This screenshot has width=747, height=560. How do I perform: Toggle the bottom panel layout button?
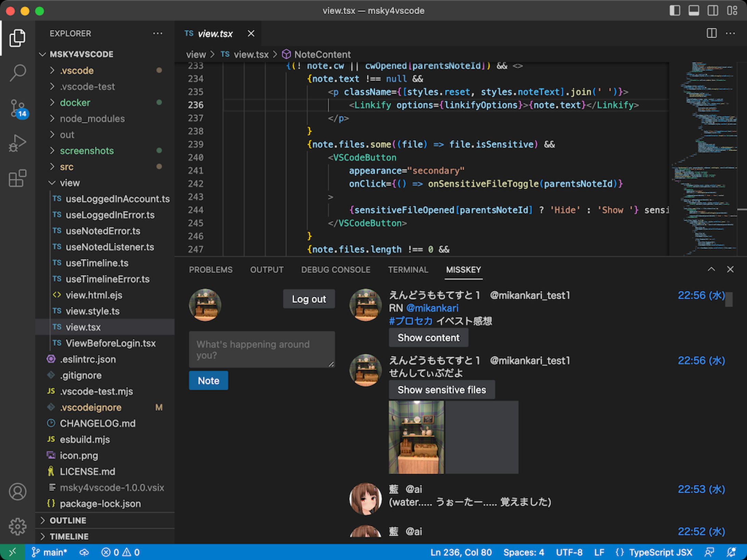point(694,11)
